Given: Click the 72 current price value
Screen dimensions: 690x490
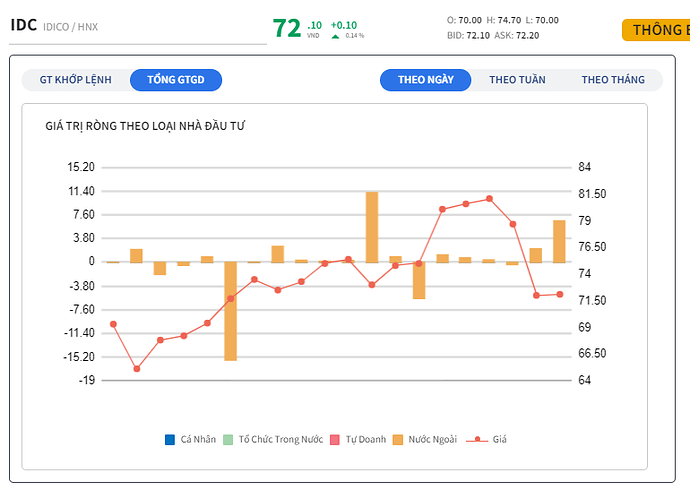Looking at the screenshot, I should 287,28.
